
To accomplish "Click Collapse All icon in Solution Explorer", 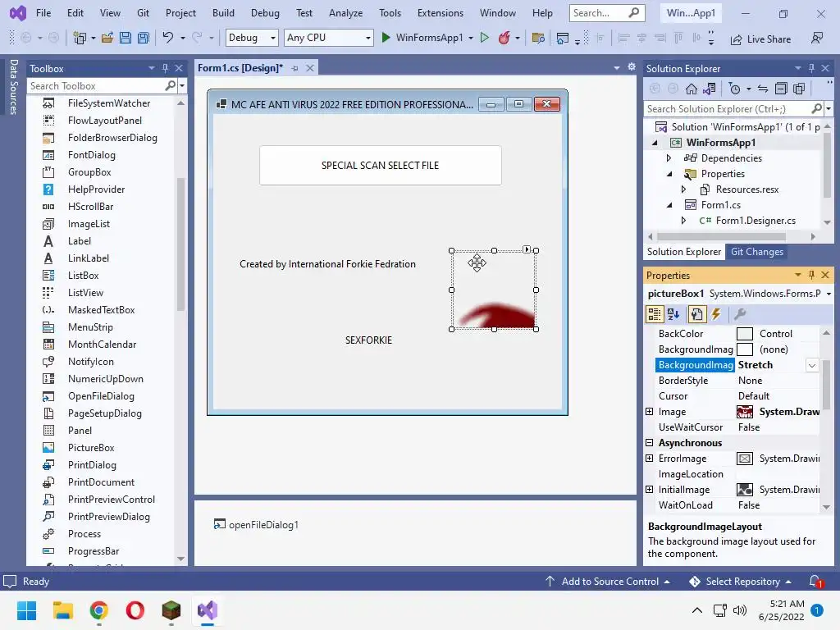I will pos(781,89).
